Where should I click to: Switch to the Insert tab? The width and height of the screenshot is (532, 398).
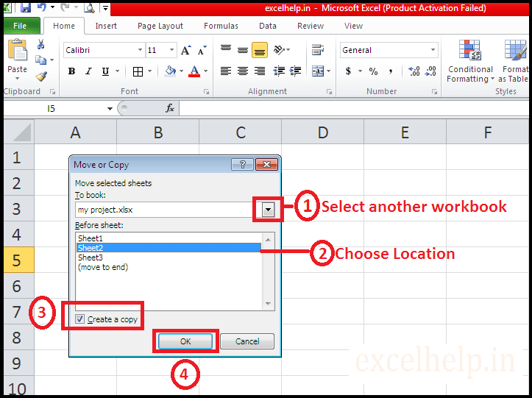click(x=106, y=26)
